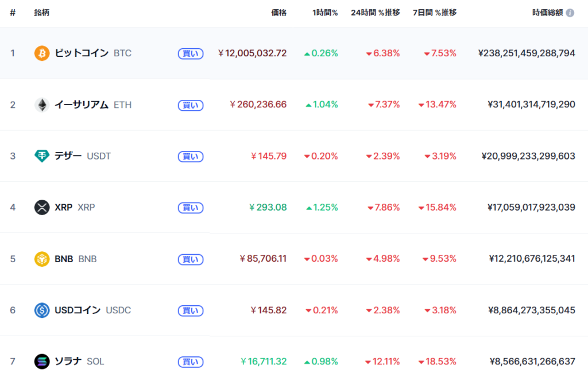Click the Tether USDT logo icon
Image resolution: width=588 pixels, height=381 pixels.
[x=42, y=156]
